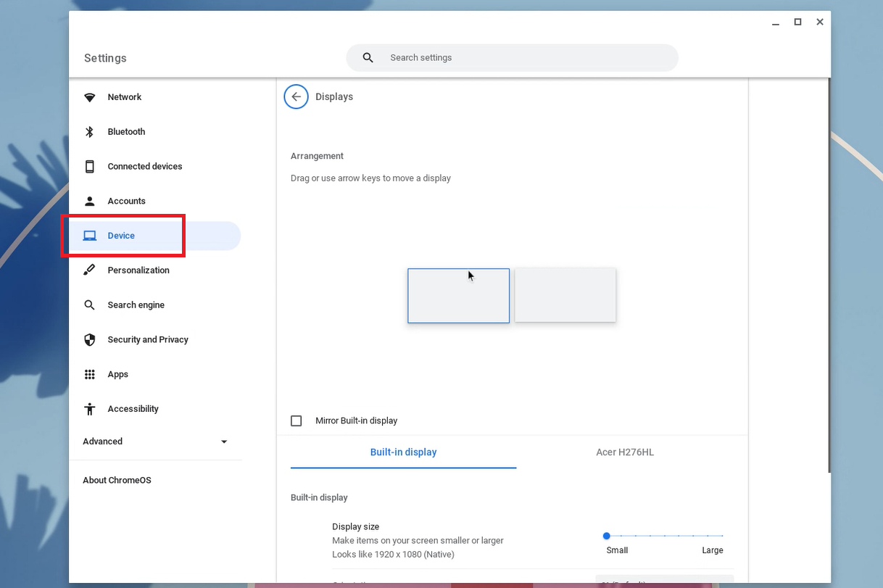The height and width of the screenshot is (588, 883).
Task: Click the Bluetooth icon in sidebar
Action: 90,132
